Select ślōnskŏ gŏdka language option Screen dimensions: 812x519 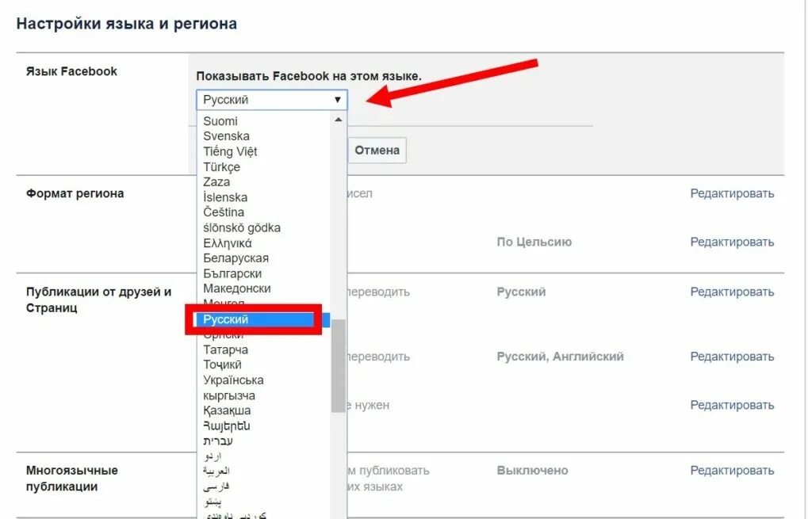tap(242, 227)
